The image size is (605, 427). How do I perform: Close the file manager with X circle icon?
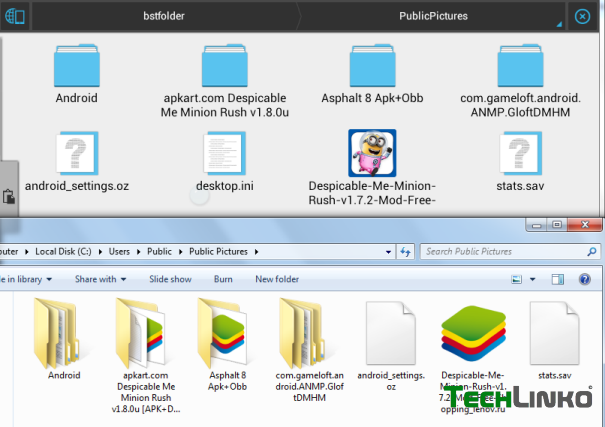(582, 16)
